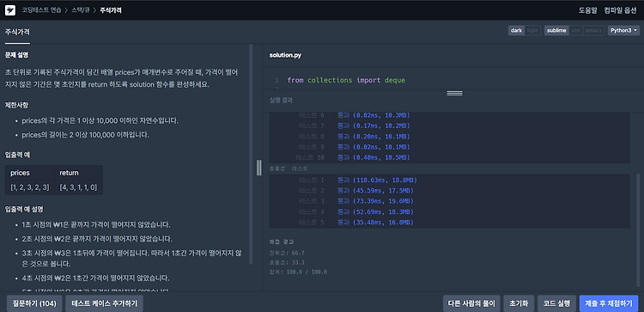Click the 질문하기 (104) button
The image size is (644, 312).
pos(34,303)
